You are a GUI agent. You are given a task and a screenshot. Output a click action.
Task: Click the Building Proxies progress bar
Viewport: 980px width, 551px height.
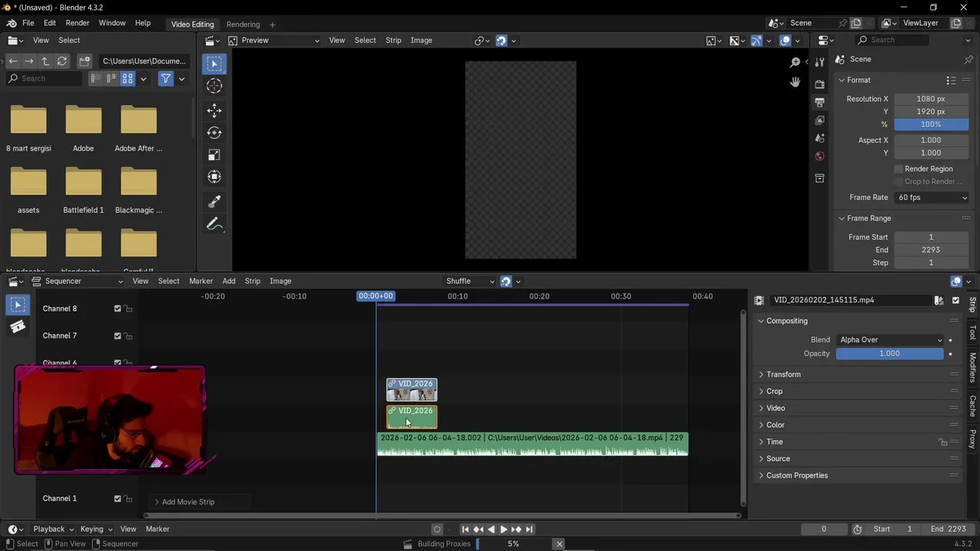coord(514,544)
